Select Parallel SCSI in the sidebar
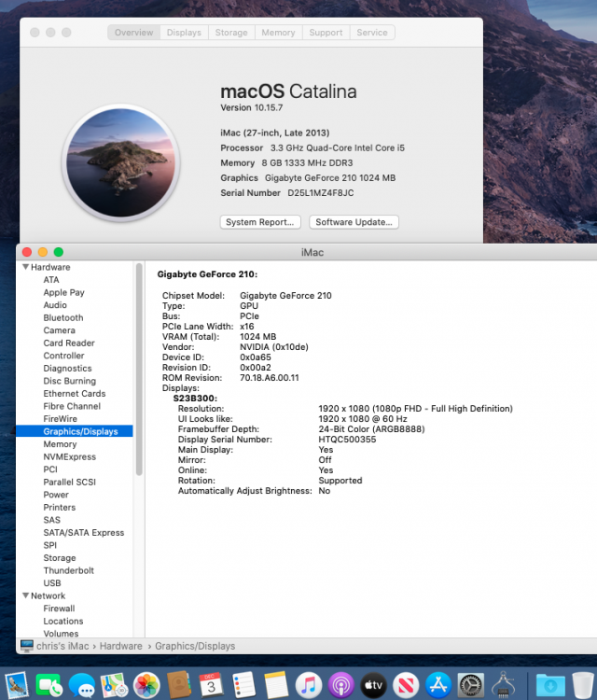597x700 pixels. (70, 483)
